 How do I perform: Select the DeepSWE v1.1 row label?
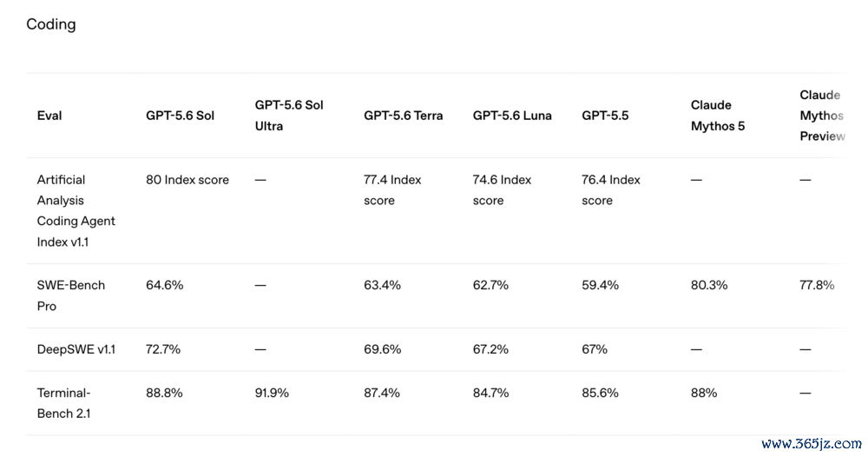click(76, 349)
